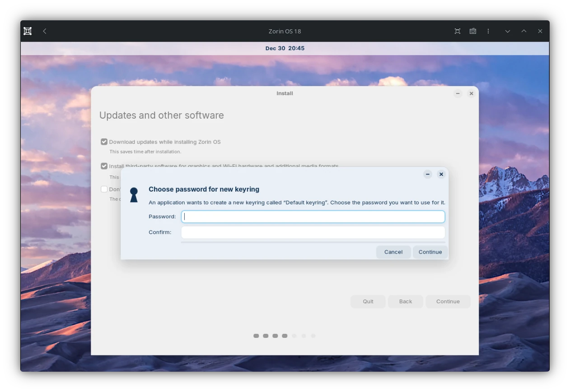Focus the Confirm password field

313,232
